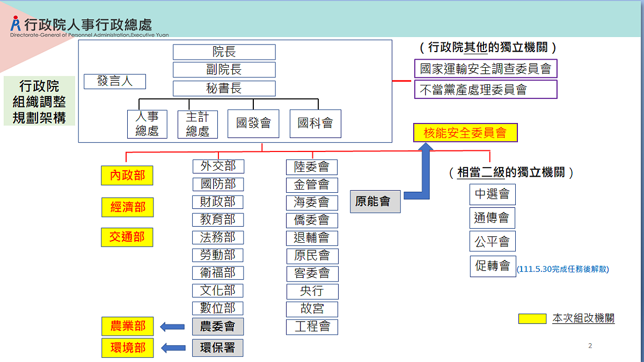644x362 pixels.
Task: Click the 教育部 box
Action: click(x=218, y=220)
